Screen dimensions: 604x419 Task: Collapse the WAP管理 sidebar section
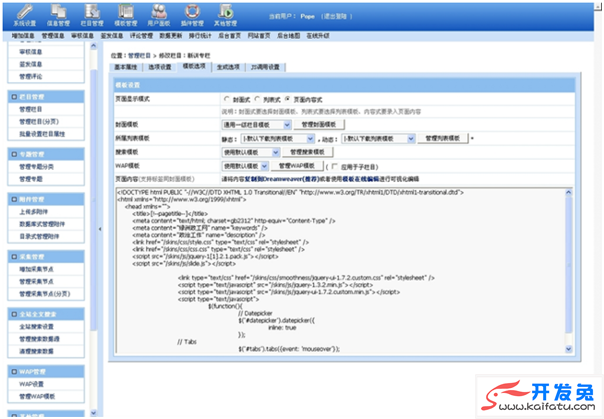click(x=14, y=371)
